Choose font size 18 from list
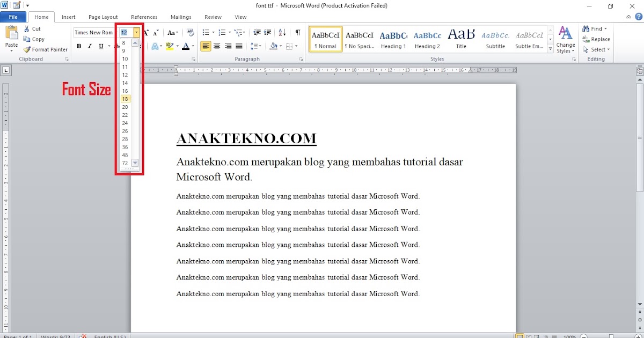Image resolution: width=644 pixels, height=338 pixels. click(126, 99)
